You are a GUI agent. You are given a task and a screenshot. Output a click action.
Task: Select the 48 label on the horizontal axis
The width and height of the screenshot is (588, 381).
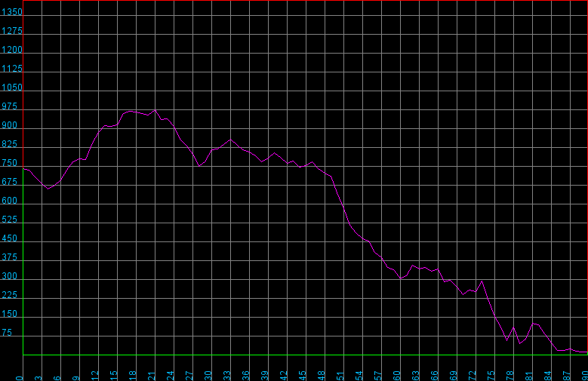pyautogui.click(x=322, y=375)
